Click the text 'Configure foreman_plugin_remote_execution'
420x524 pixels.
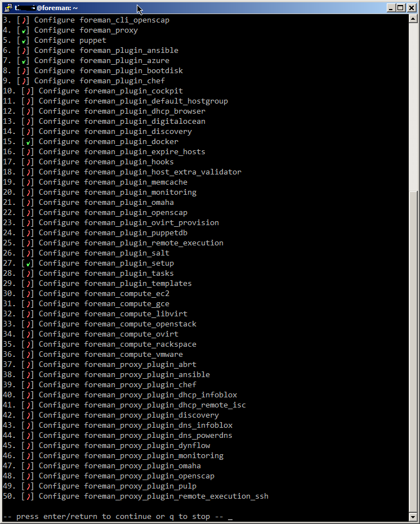pyautogui.click(x=131, y=243)
